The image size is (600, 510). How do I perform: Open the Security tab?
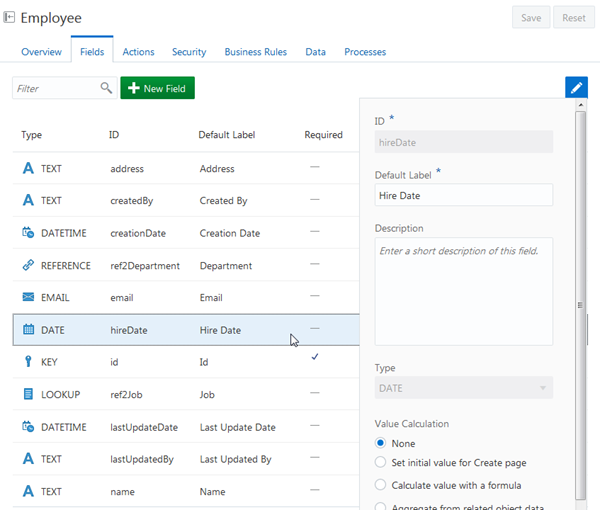[x=189, y=52]
